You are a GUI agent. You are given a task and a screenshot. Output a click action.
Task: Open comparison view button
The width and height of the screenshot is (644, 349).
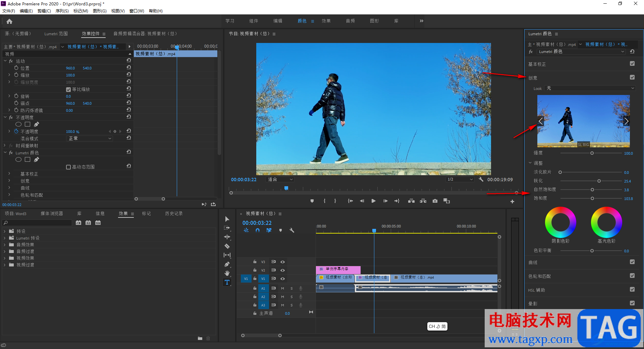(x=446, y=201)
